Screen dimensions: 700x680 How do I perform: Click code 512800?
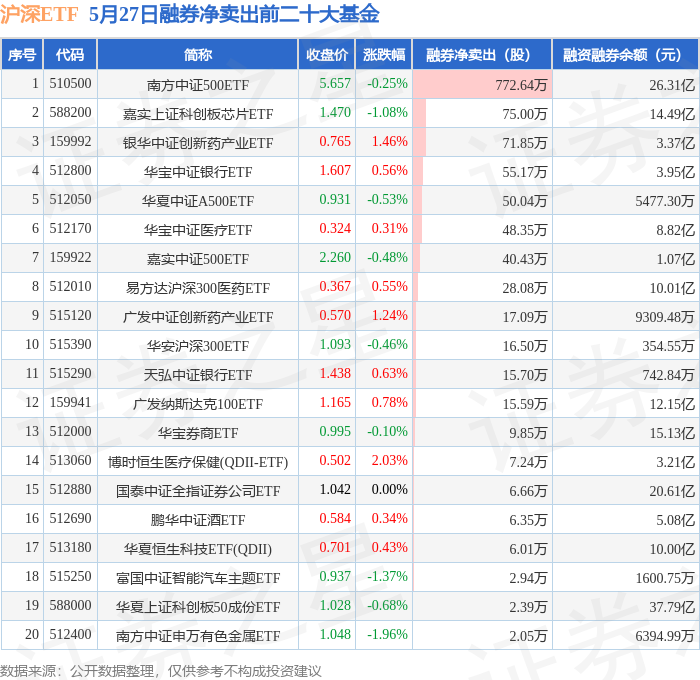pos(70,171)
